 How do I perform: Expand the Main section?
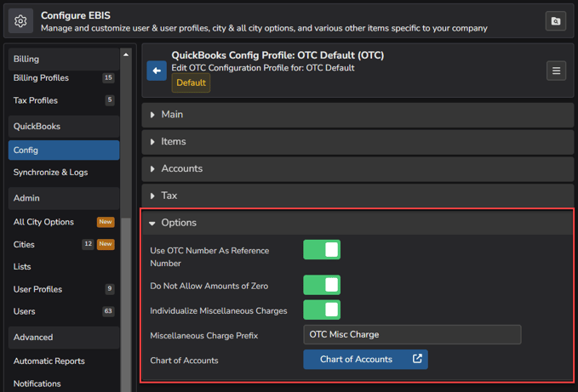coord(358,115)
